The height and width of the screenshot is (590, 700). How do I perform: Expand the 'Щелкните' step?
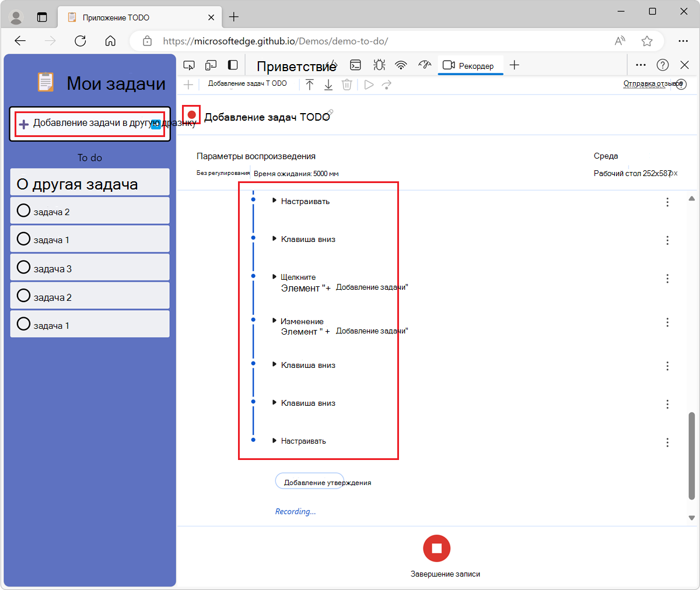coord(274,277)
